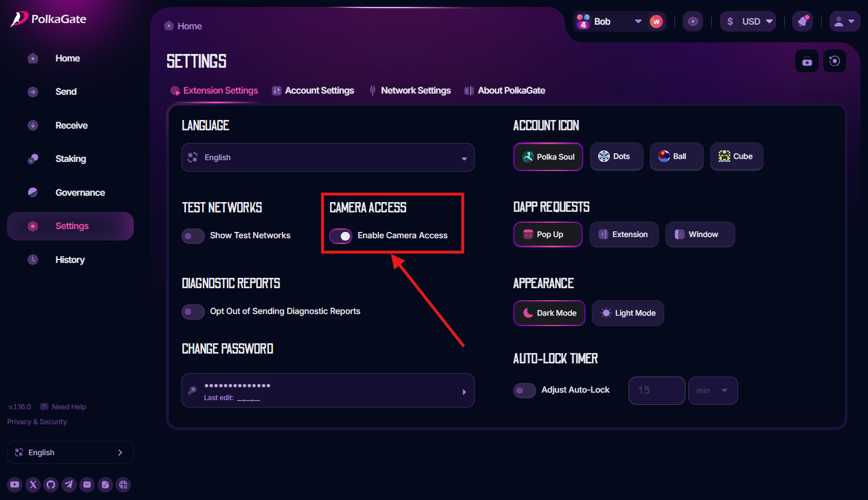This screenshot has height=500, width=868.
Task: Open the Language dropdown in settings
Action: [x=328, y=158]
